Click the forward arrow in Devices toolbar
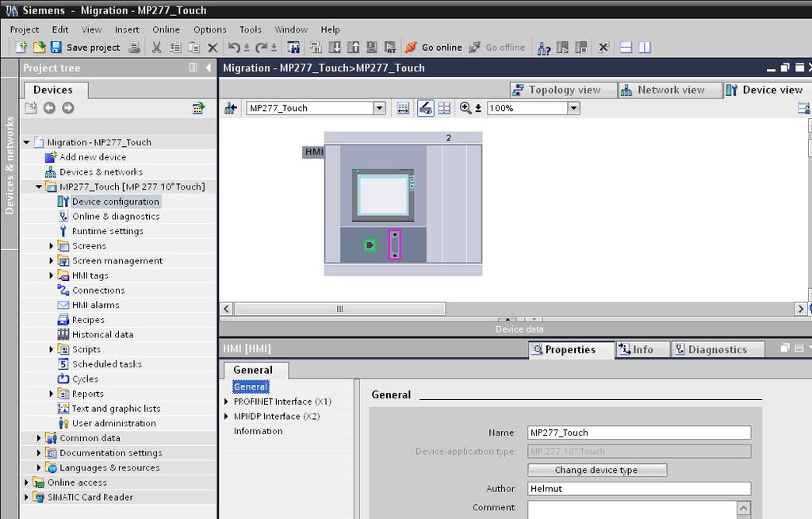 click(68, 108)
